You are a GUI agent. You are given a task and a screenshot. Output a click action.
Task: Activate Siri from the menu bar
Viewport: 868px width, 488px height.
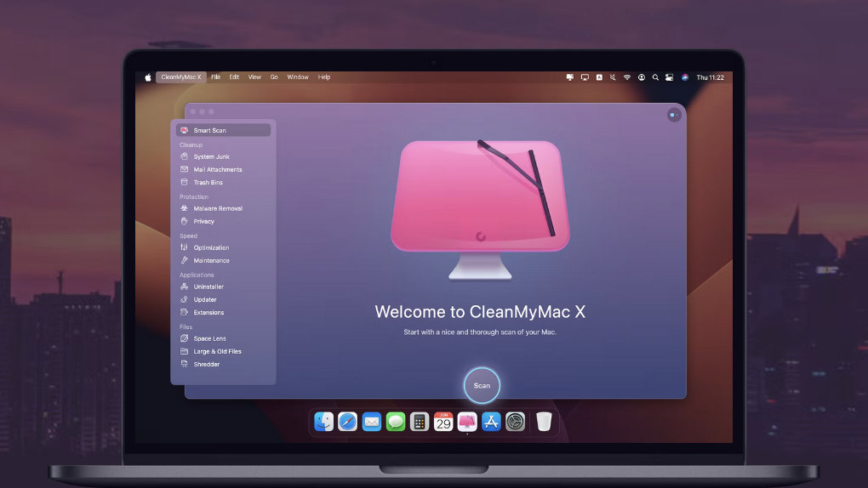(685, 77)
